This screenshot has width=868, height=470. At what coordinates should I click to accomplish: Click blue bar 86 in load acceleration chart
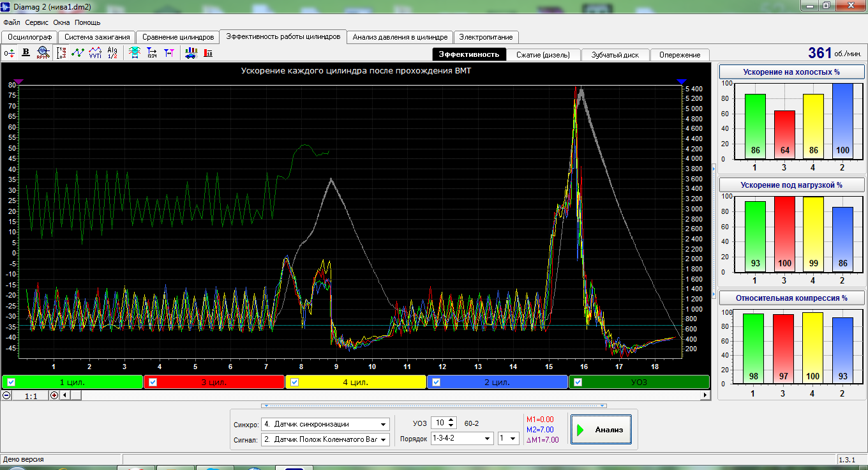[842, 239]
